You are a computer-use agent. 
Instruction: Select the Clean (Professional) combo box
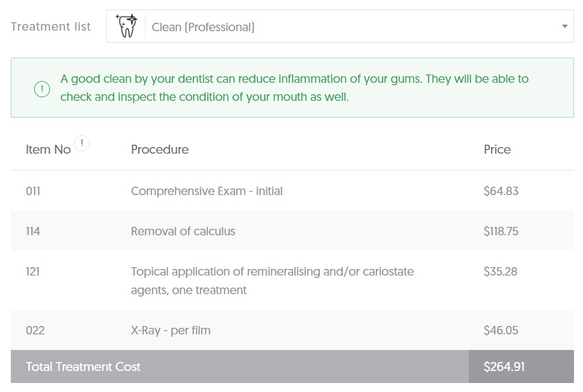(340, 26)
